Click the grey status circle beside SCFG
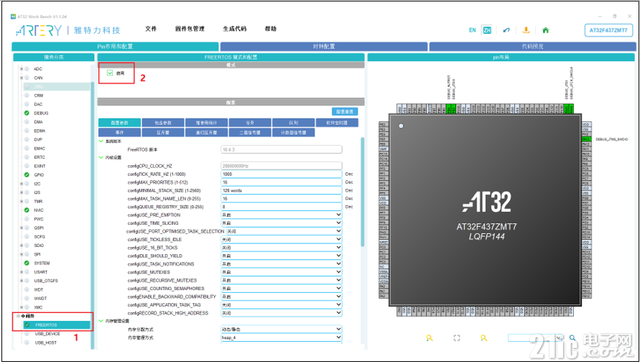This screenshot has height=364, width=640. click(x=27, y=237)
